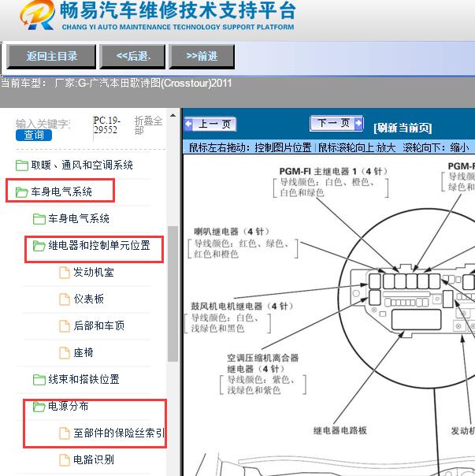Image resolution: width=475 pixels, height=476 pixels.
Task: Click the 继电器电路板 diagram label
Action: tap(340, 430)
